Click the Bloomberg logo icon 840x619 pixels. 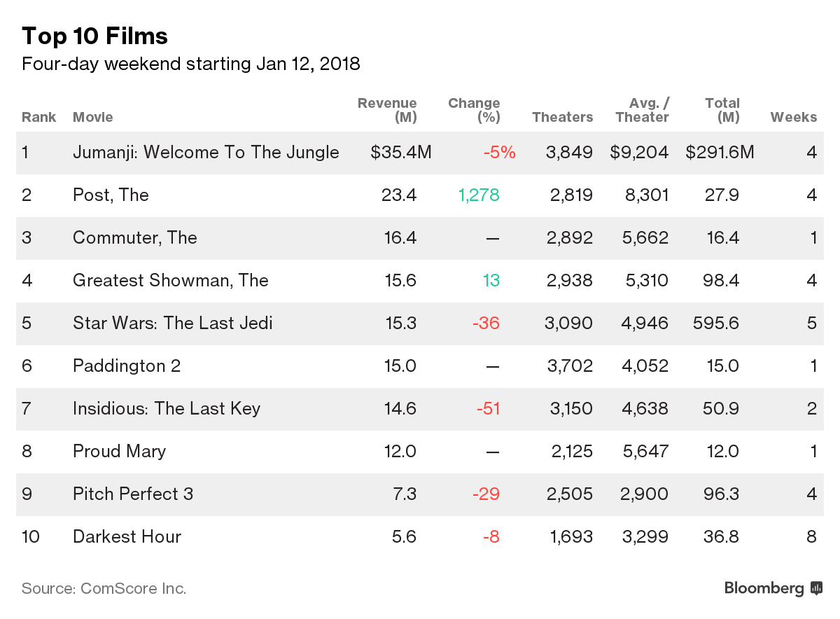pos(815,588)
